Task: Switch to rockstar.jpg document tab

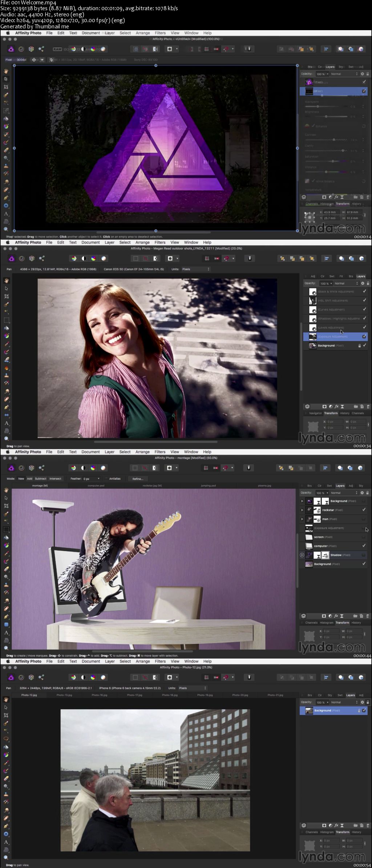Action: point(152,485)
